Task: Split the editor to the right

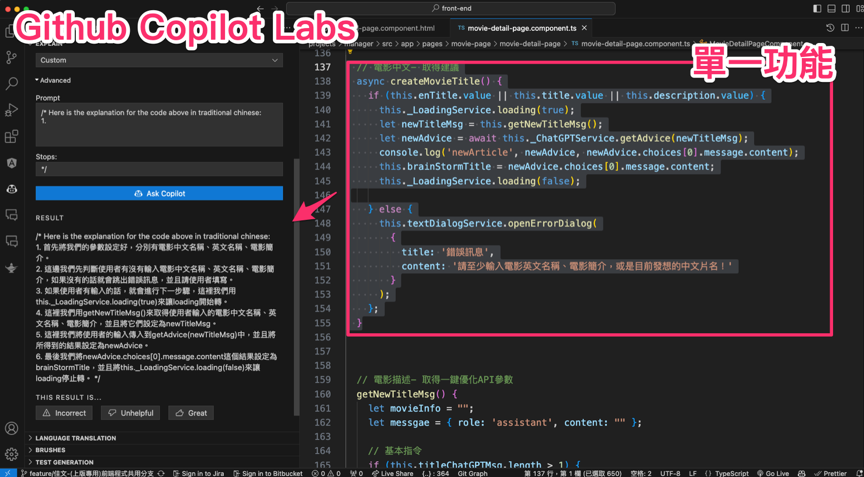Action: (x=845, y=28)
